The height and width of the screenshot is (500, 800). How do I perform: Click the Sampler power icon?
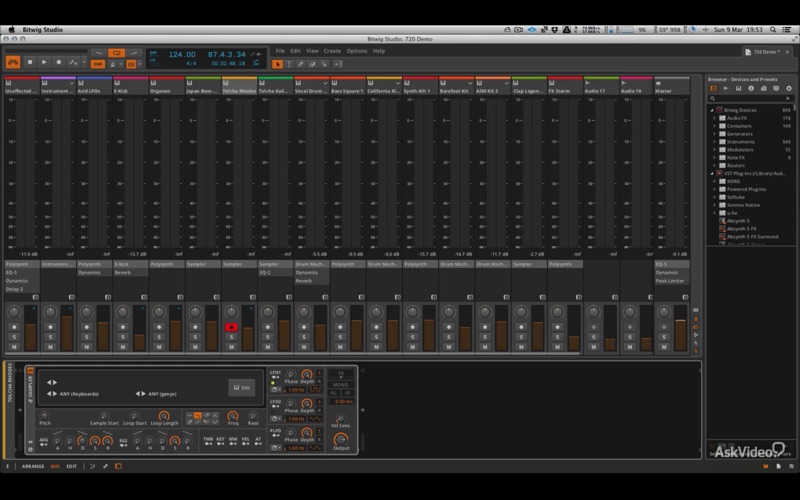[30, 370]
